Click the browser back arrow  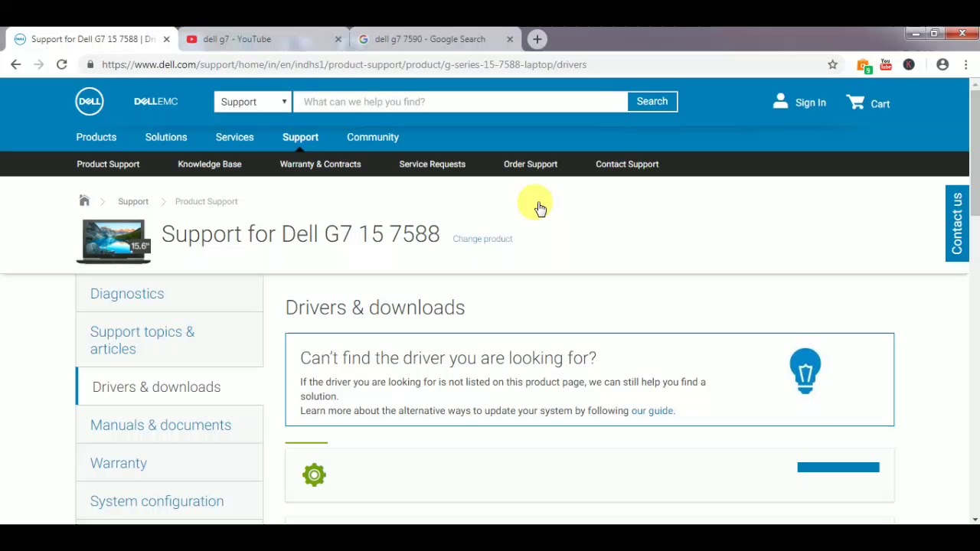coord(15,64)
